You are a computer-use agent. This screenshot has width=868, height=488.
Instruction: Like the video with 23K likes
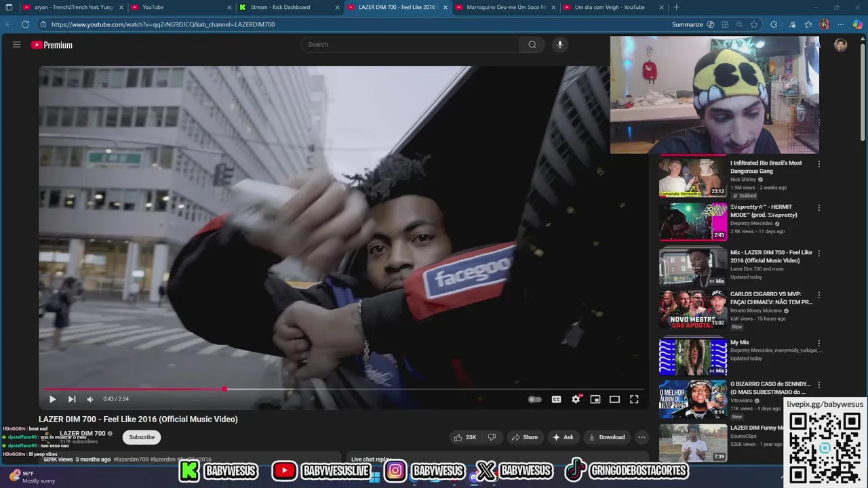(x=465, y=437)
